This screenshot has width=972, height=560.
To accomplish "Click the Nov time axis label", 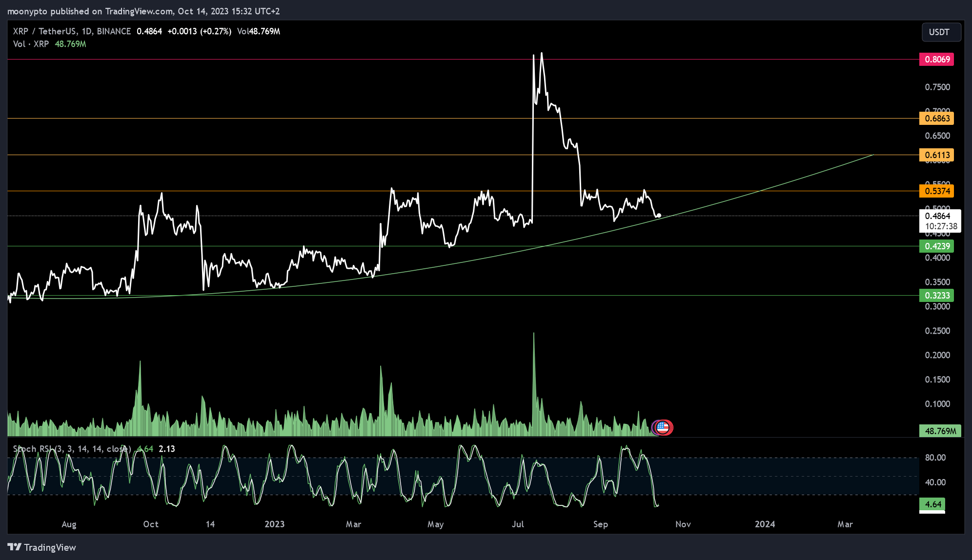I will coord(683,524).
